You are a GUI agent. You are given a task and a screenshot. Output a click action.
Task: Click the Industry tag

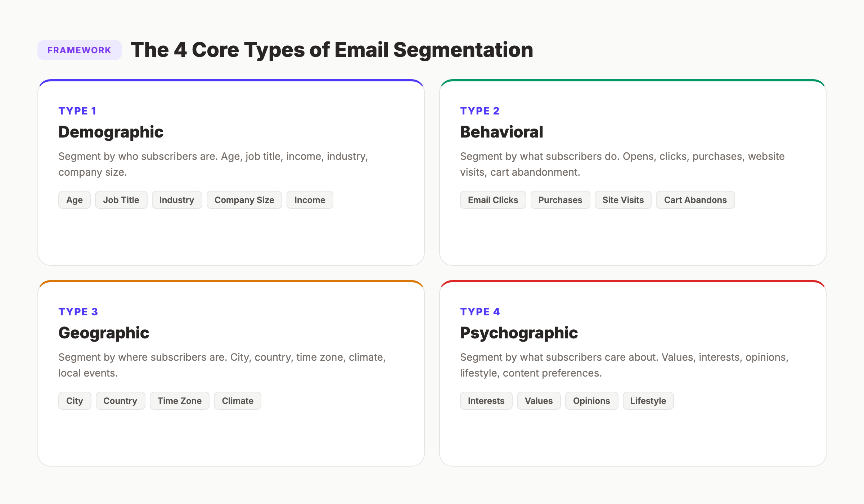[177, 200]
